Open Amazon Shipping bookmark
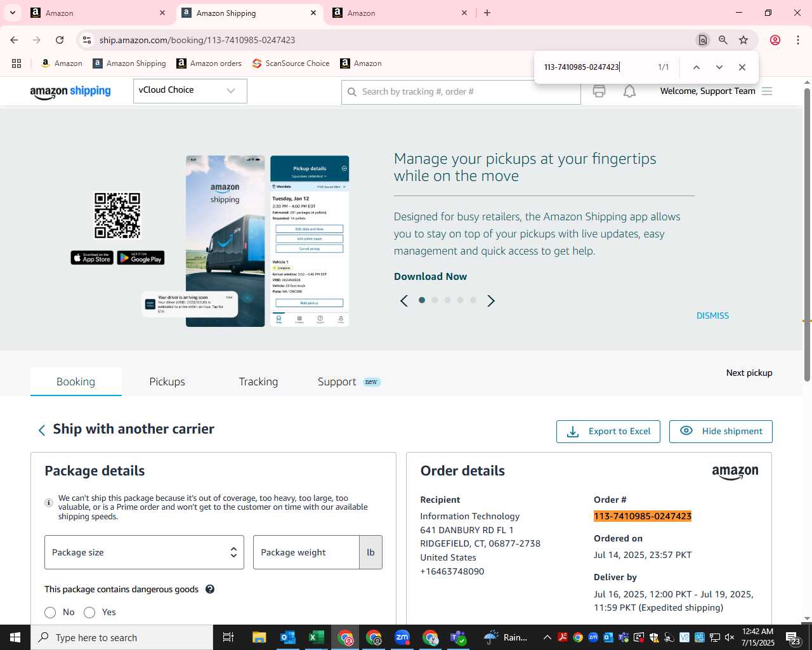This screenshot has height=650, width=812. [129, 63]
